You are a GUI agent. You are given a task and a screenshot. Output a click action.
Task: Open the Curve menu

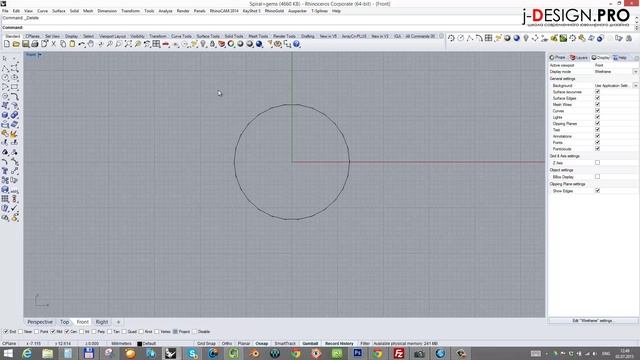pos(42,11)
